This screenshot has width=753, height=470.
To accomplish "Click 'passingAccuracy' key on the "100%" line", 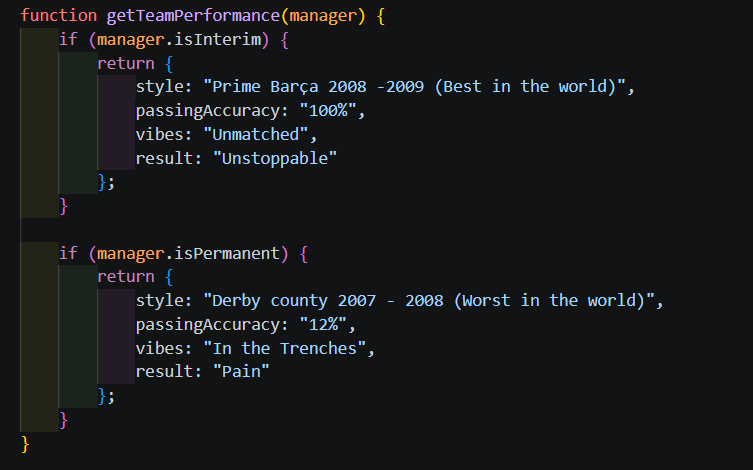I will click(207, 111).
